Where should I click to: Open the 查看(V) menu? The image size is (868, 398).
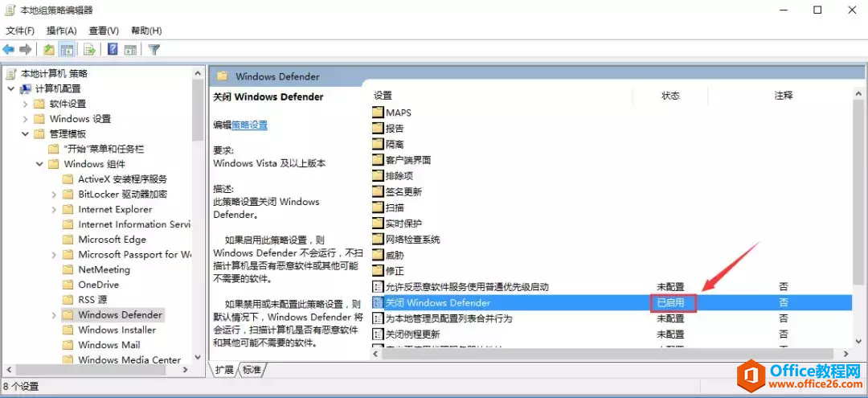click(x=104, y=31)
